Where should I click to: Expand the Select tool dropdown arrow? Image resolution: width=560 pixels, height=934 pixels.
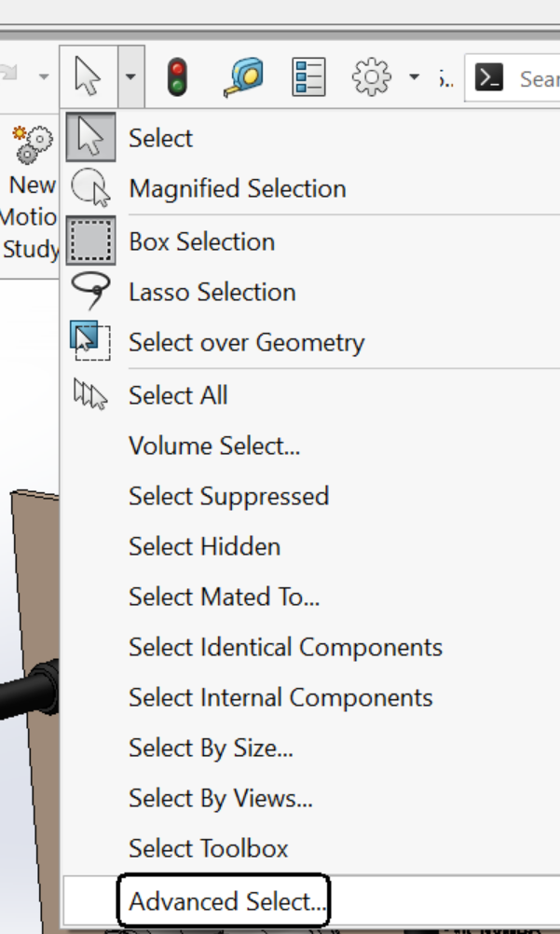[131, 76]
